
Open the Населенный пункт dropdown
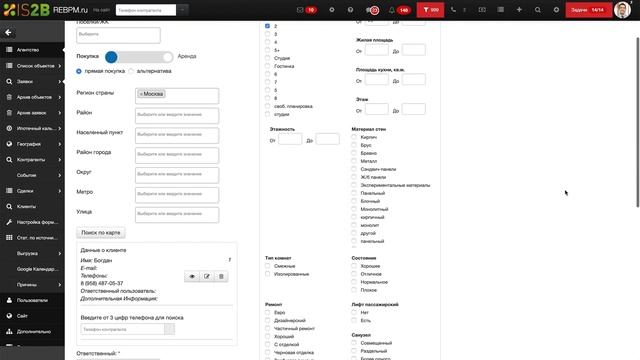click(177, 135)
